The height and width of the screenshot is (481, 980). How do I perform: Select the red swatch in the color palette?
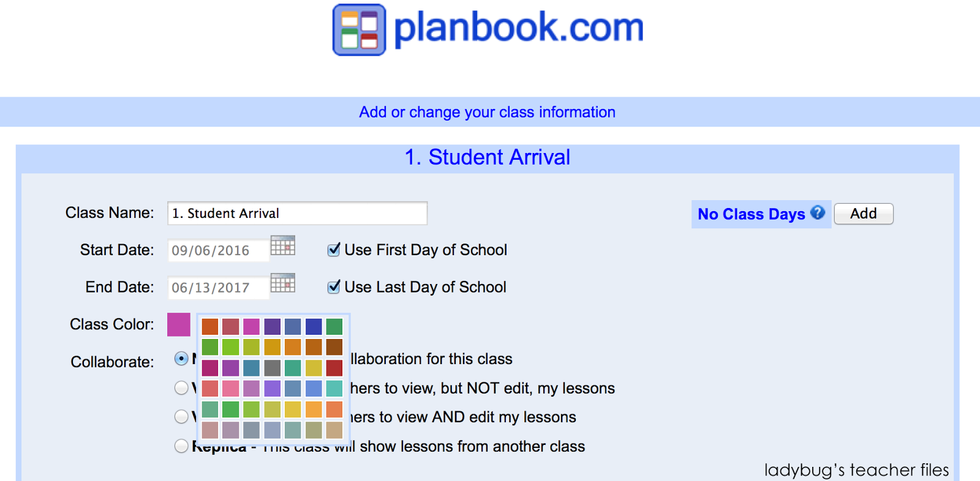(334, 367)
